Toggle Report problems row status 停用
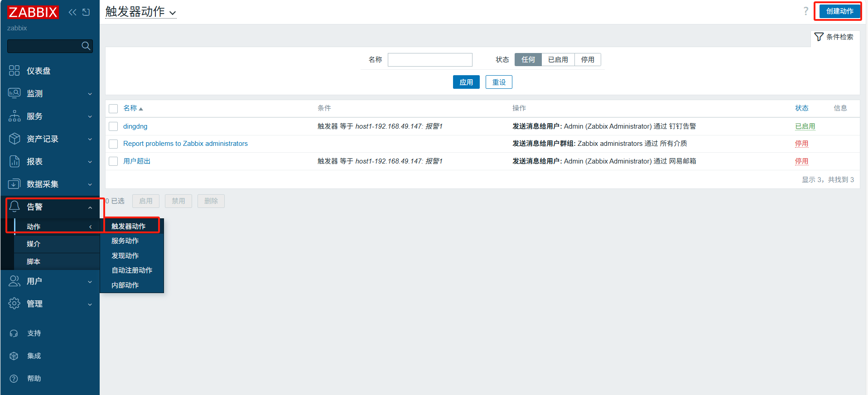 pyautogui.click(x=801, y=144)
